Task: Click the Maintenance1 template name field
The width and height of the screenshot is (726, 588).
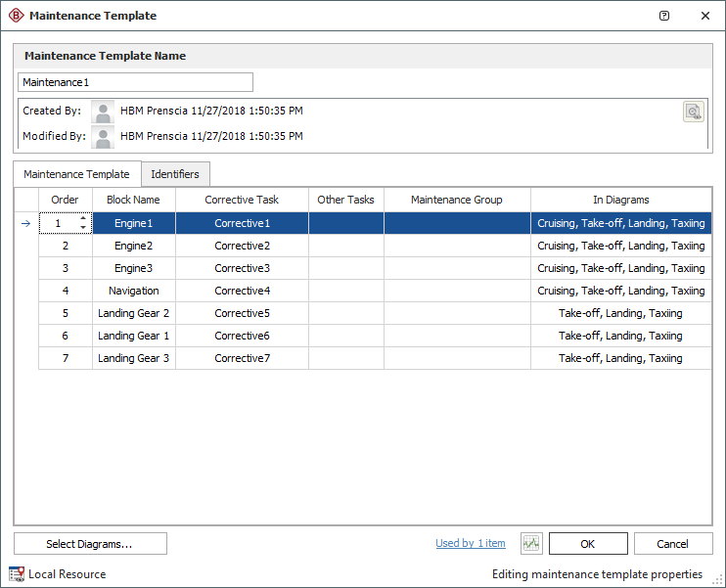Action: [135, 82]
